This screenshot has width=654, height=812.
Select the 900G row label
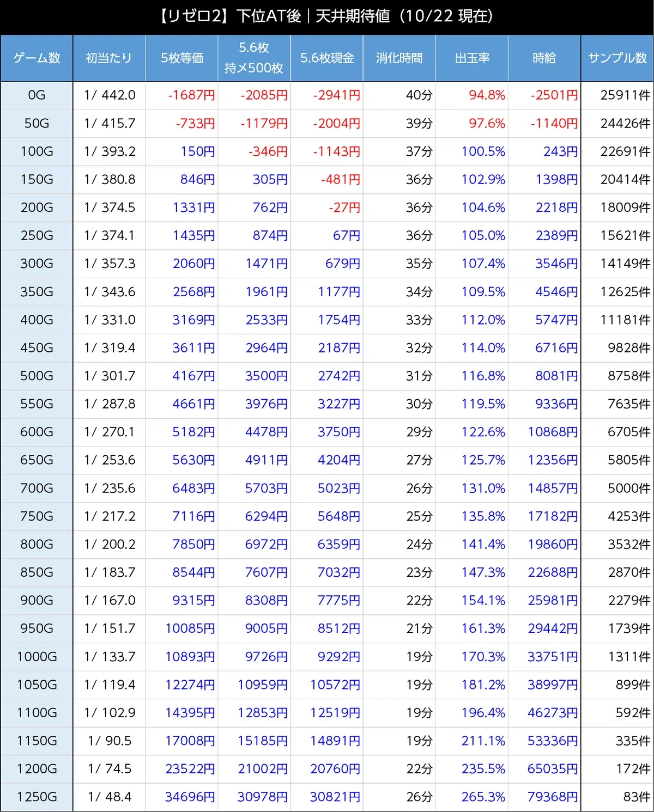point(37,600)
